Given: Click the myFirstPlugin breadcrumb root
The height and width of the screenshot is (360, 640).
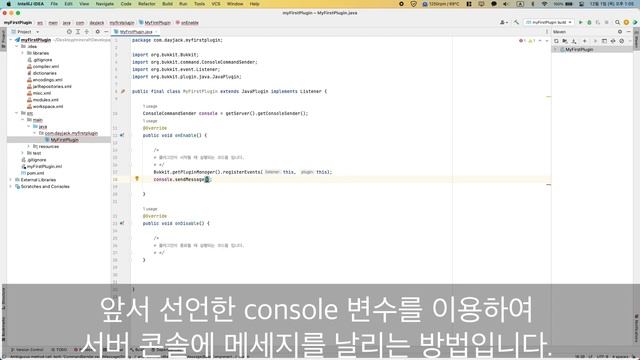Looking at the screenshot, I should [x=18, y=22].
